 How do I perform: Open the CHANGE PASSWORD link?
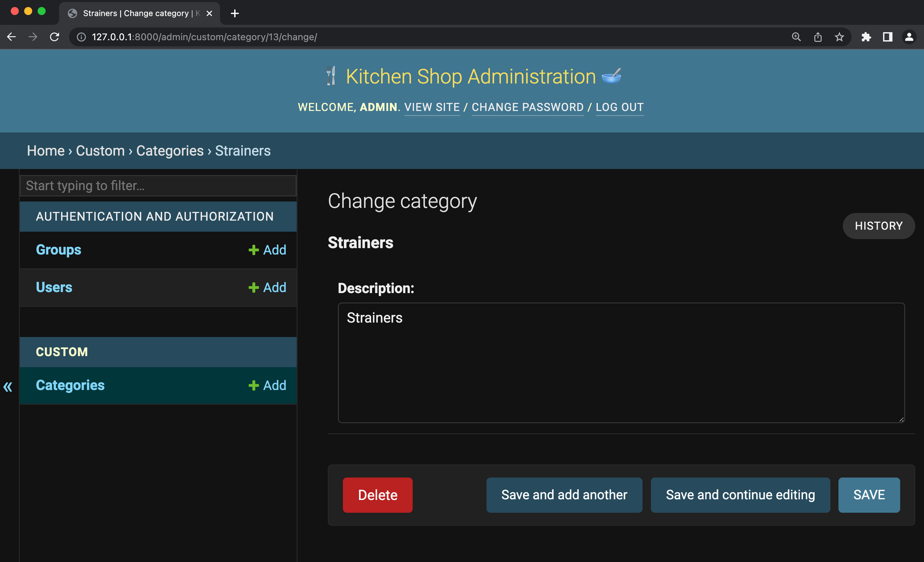528,107
